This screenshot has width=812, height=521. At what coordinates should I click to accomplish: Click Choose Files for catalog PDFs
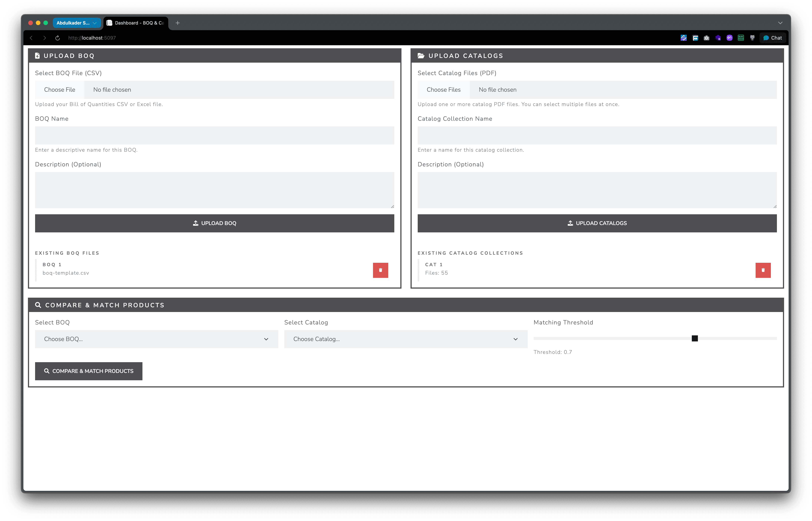coord(443,90)
